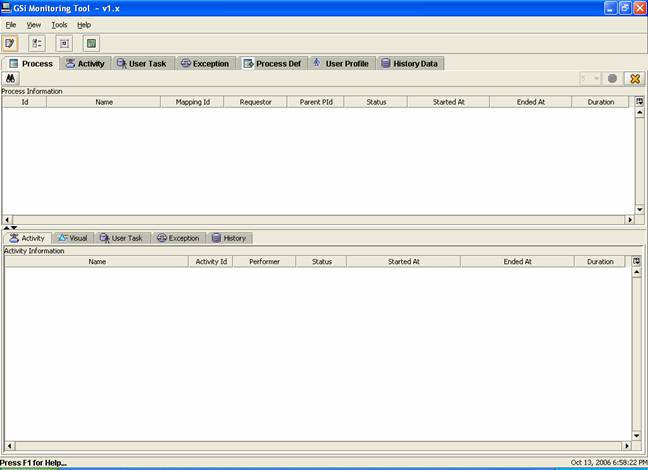Select the User Profile tab
Image resolution: width=648 pixels, height=470 pixels.
[x=340, y=63]
